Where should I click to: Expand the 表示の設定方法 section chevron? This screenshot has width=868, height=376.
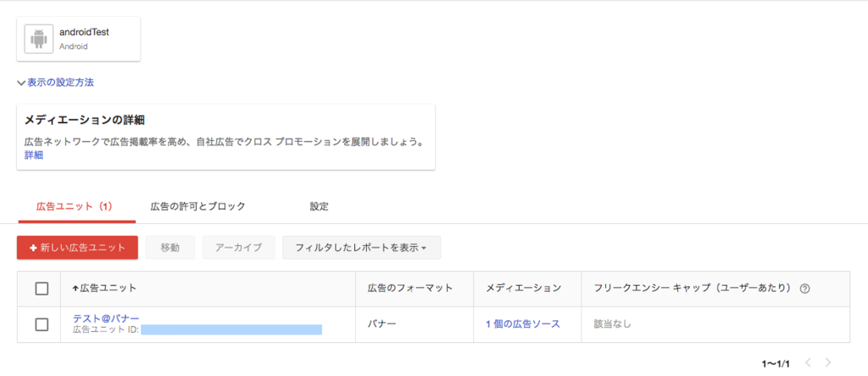pos(21,83)
